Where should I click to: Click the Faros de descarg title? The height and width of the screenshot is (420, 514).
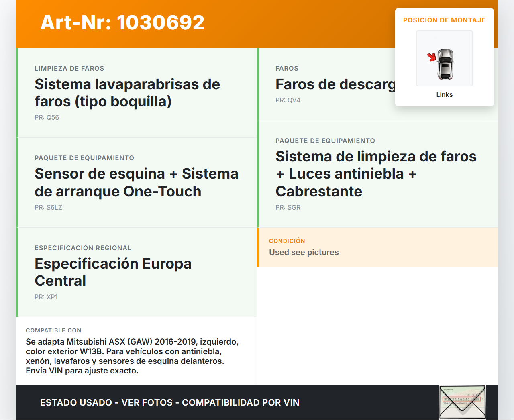335,84
